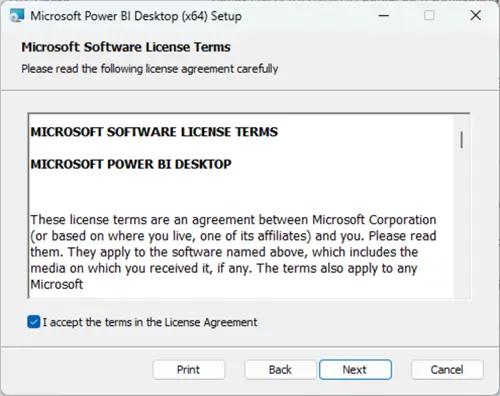Click 'Please read the following license agreement carefully'

[x=150, y=69]
